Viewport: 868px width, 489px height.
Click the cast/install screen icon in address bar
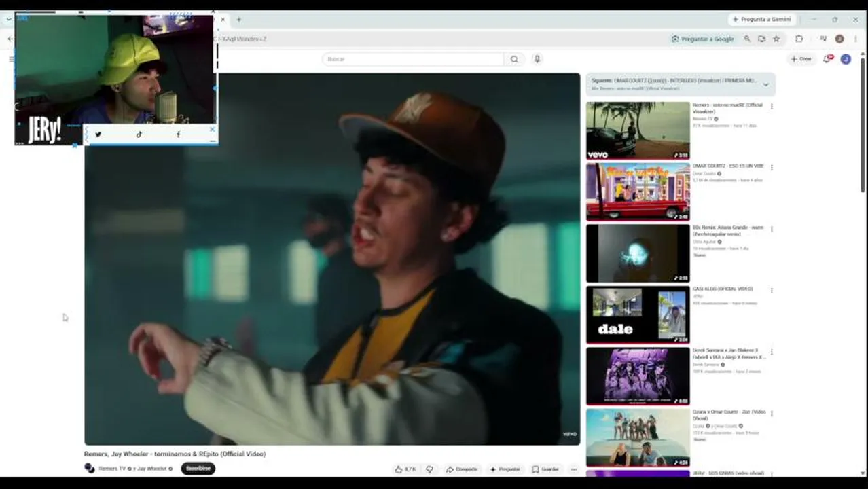(761, 39)
